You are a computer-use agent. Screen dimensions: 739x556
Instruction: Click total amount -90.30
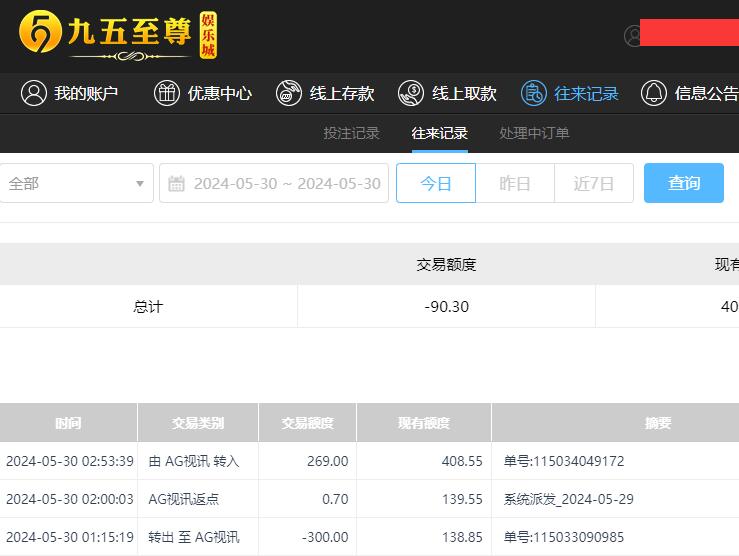coord(446,307)
